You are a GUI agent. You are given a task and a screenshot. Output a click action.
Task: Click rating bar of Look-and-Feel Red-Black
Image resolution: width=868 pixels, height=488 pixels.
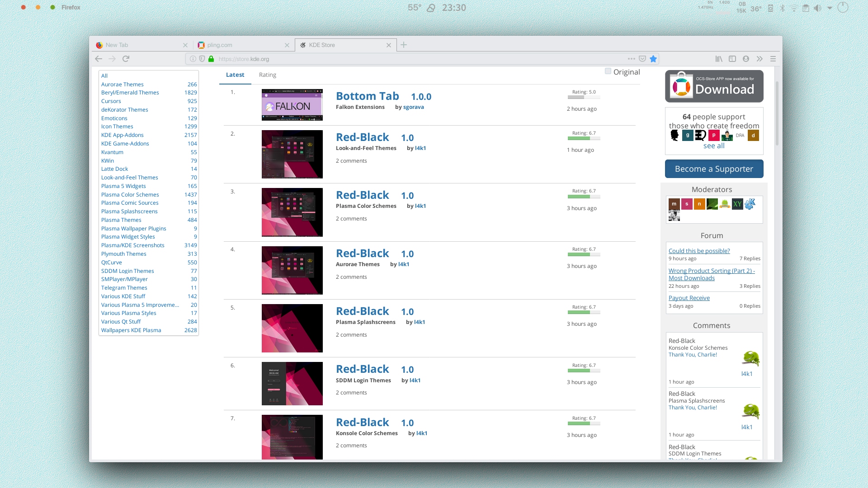(x=584, y=138)
